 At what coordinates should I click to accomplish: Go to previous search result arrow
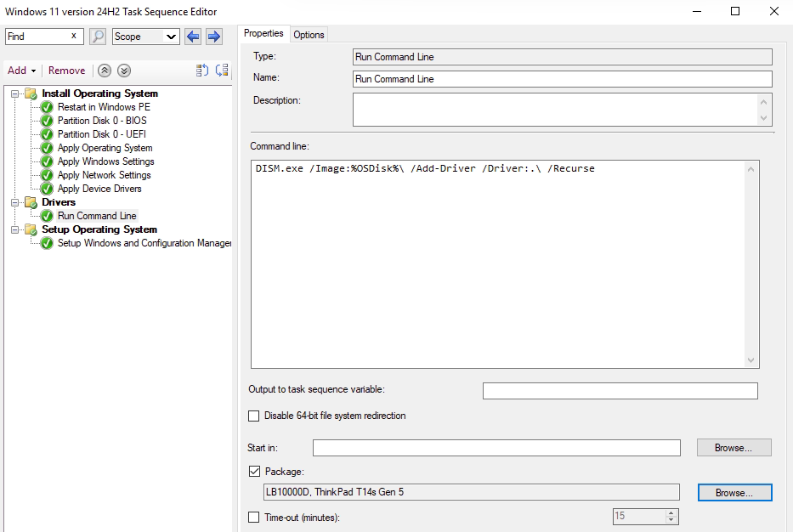coord(193,37)
